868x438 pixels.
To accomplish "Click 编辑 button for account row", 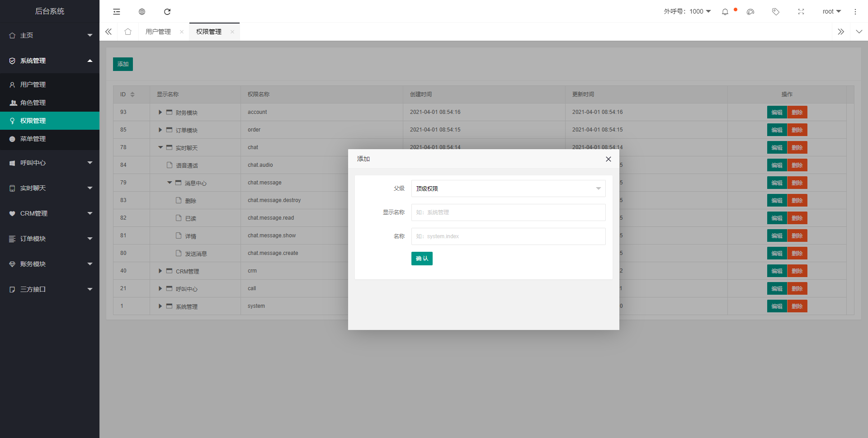I will click(777, 113).
